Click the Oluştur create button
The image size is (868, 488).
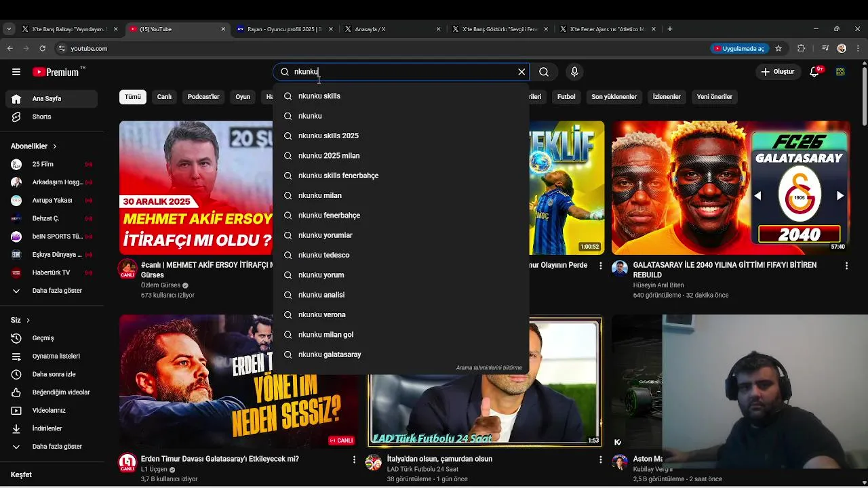pos(778,72)
